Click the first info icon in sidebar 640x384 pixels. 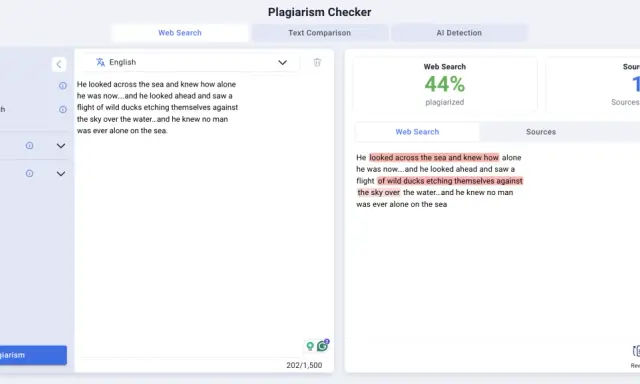pyautogui.click(x=63, y=86)
